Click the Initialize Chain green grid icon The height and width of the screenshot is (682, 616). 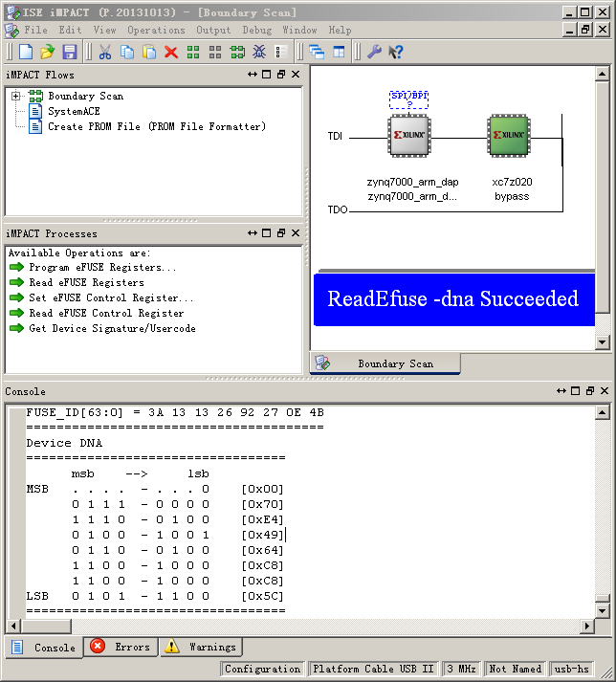pos(193,52)
